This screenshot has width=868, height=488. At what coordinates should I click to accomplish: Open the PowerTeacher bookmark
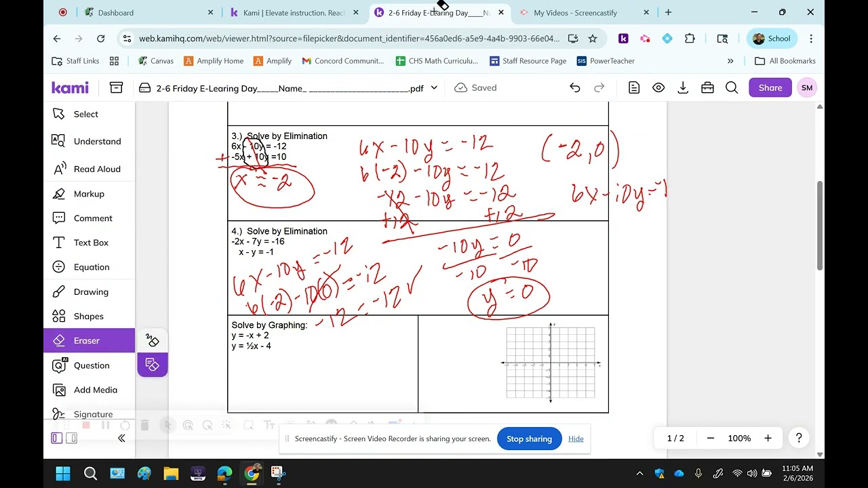point(606,61)
